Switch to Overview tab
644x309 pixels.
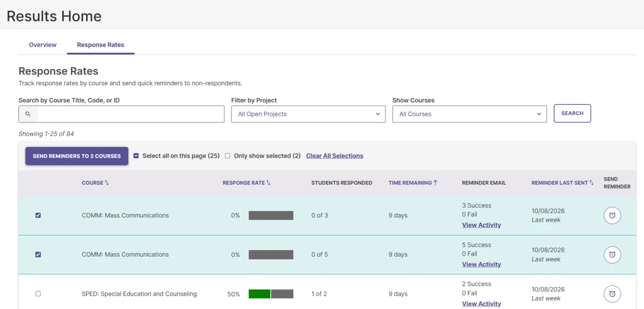coord(43,45)
